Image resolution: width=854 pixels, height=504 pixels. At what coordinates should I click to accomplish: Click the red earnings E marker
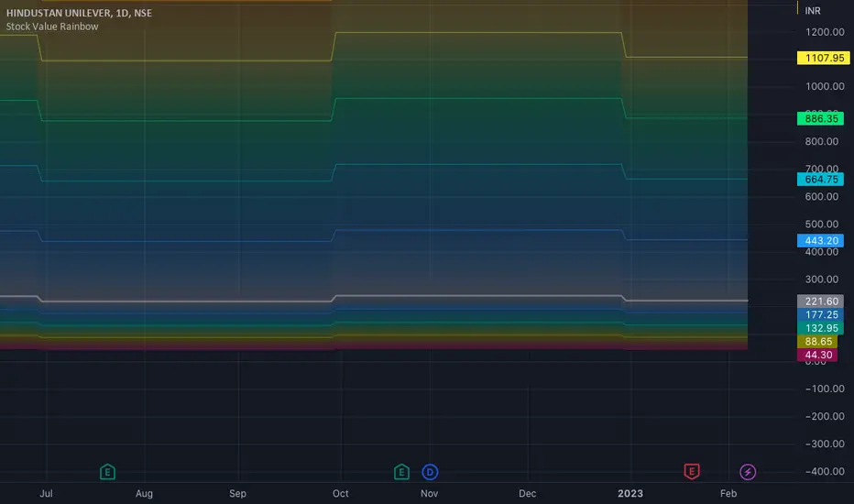pos(692,471)
